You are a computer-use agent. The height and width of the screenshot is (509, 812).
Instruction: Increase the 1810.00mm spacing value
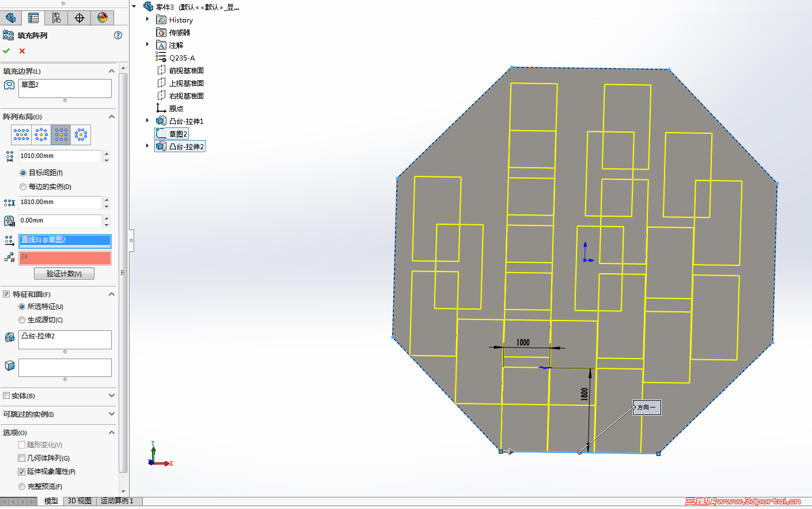coord(107,199)
